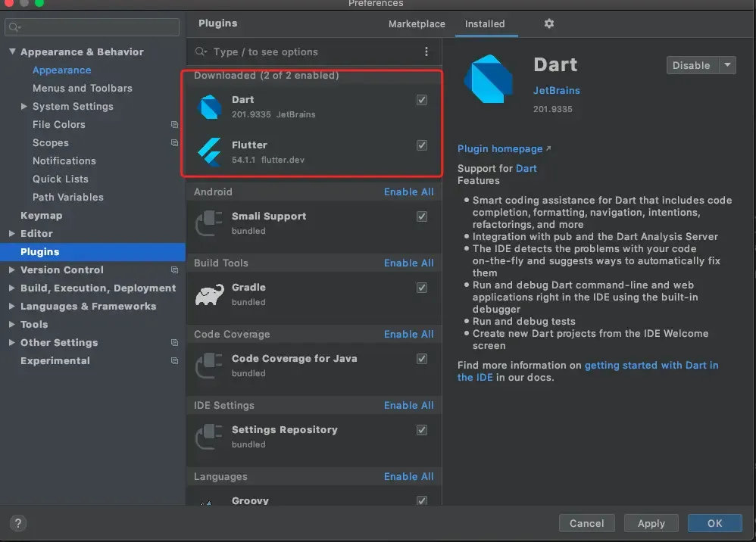This screenshot has height=542, width=756.
Task: Open plugin settings gear icon
Action: point(549,23)
